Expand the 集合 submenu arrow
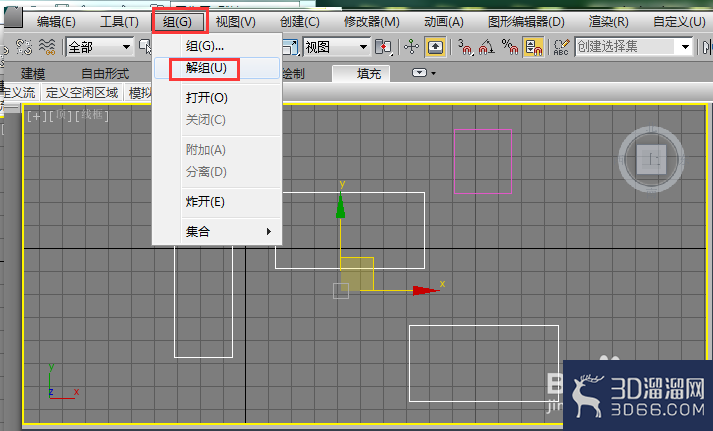The image size is (713, 431). coord(269,231)
